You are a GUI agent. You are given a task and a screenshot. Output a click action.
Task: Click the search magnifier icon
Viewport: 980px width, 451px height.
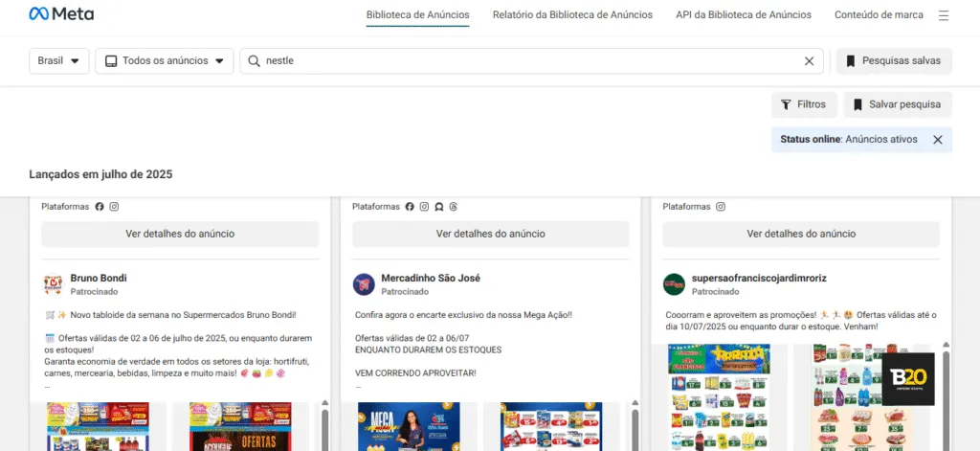pos(254,61)
